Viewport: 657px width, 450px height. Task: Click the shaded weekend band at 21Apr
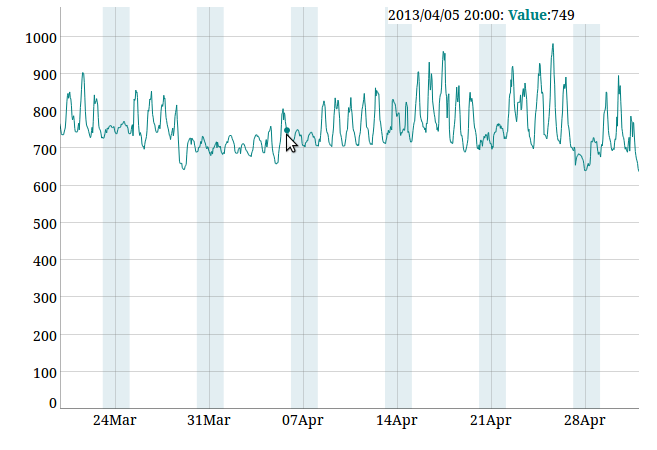coord(492,216)
